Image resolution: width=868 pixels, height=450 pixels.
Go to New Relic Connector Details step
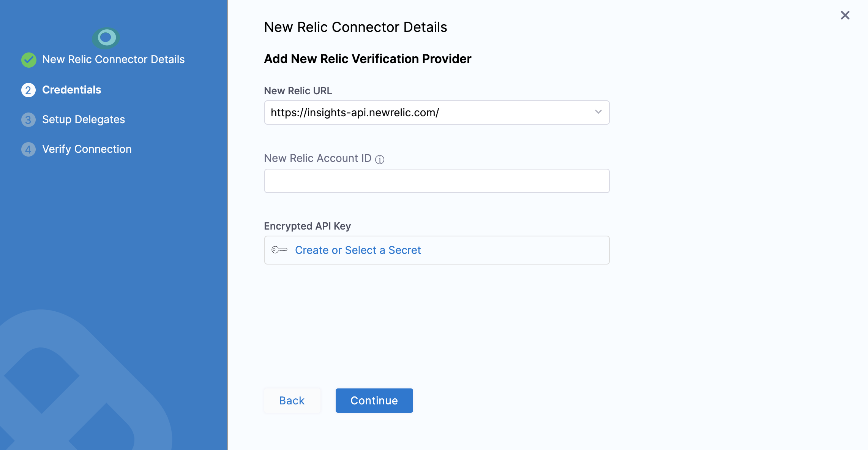point(113,60)
